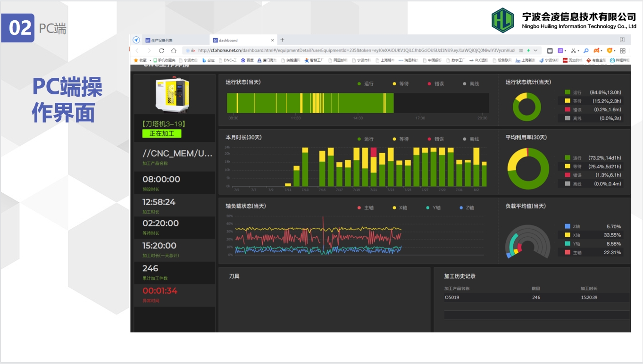Screen dimensions: 643x364
Task: Click yellow 等待 swatch in 平均利用率(30天)
Action: click(x=567, y=166)
